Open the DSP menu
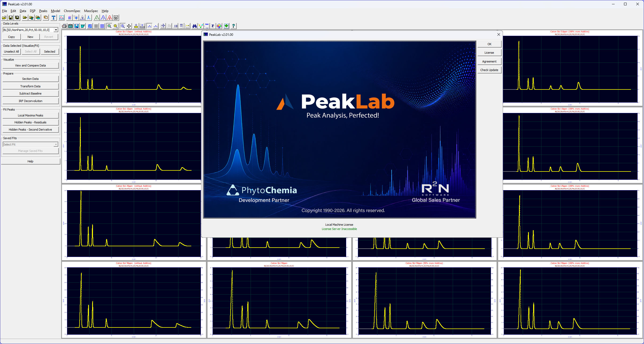 pyautogui.click(x=33, y=11)
